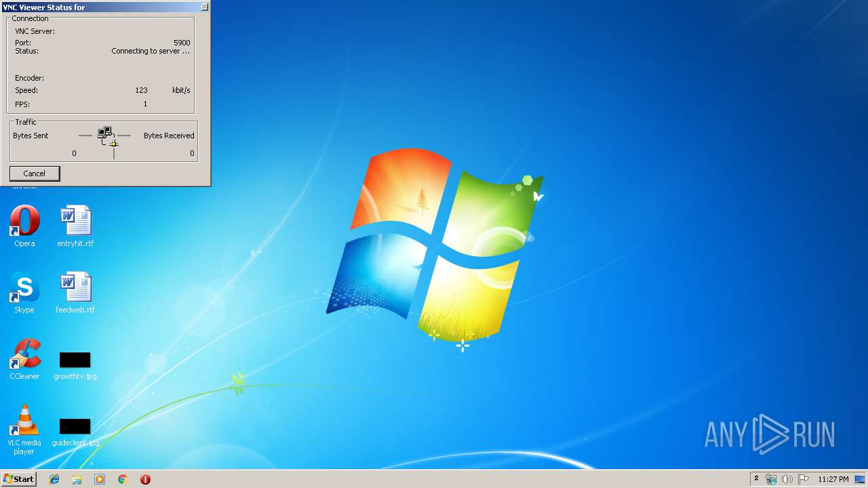Select the VLC media player shortcut
The width and height of the screenshot is (868, 488).
[24, 430]
